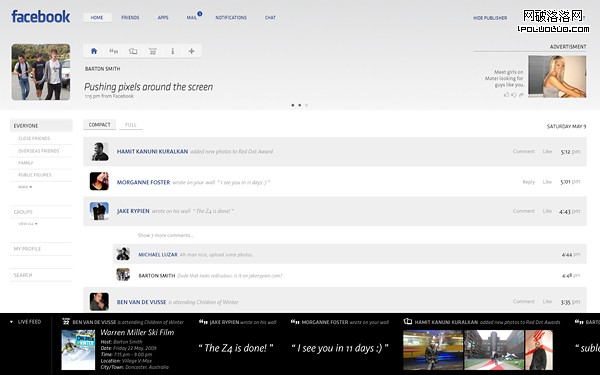The height and width of the screenshot is (375, 600).
Task: Choose the photos icon in the publisher toolbar
Action: (x=133, y=51)
